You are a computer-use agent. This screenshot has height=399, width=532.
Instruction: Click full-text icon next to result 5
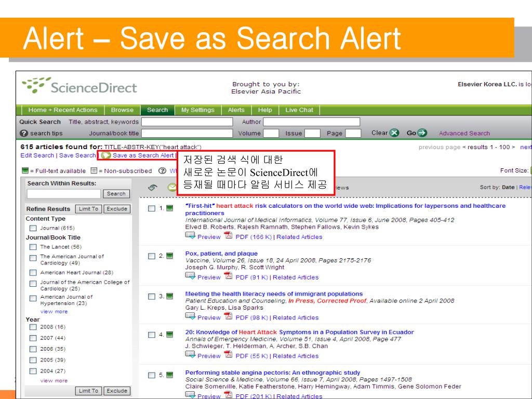[x=170, y=375]
